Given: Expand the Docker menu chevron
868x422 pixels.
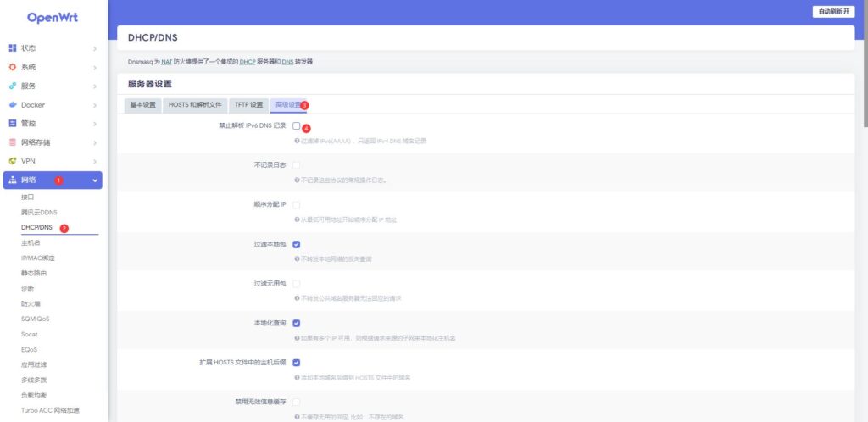Looking at the screenshot, I should (x=95, y=105).
